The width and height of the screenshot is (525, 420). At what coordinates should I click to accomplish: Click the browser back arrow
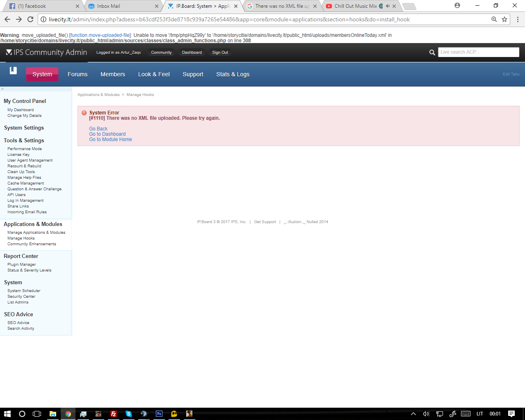[7, 19]
